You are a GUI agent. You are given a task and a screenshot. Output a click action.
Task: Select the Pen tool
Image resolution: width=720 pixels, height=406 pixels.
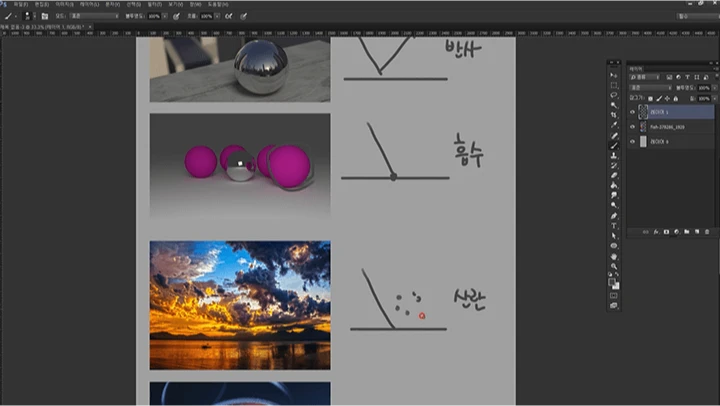pyautogui.click(x=614, y=216)
